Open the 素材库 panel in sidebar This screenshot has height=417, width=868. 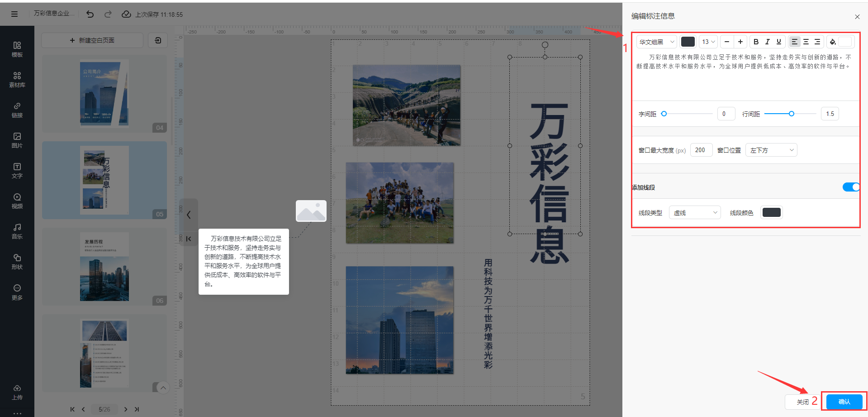(17, 79)
